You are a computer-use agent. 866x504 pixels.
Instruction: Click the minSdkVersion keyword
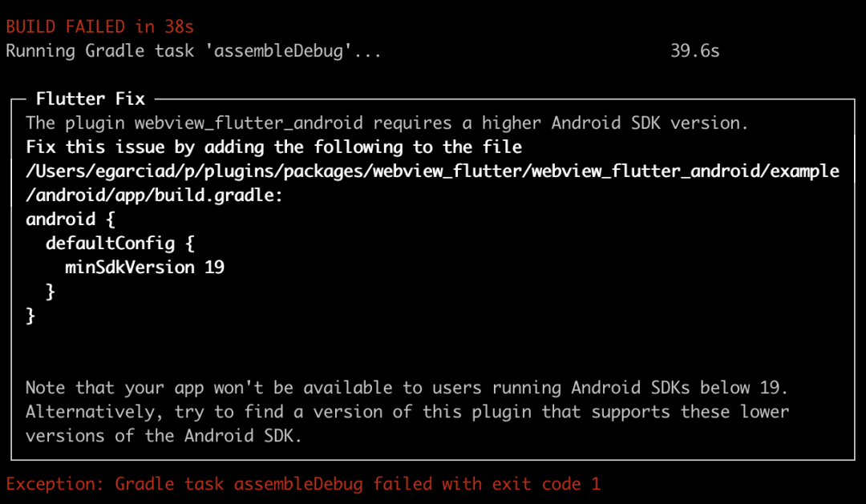[x=130, y=268]
